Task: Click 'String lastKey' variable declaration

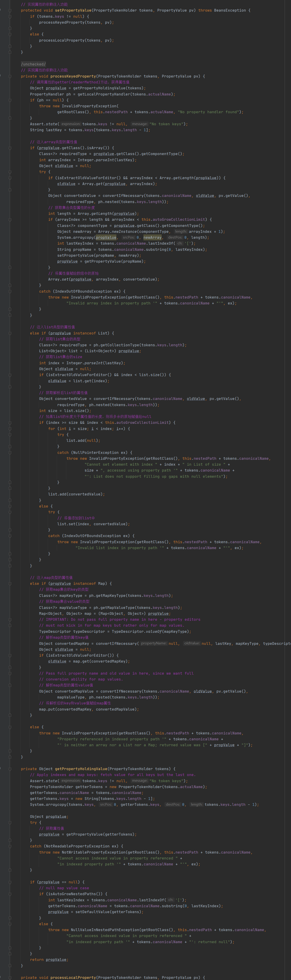Action: pos(46,130)
